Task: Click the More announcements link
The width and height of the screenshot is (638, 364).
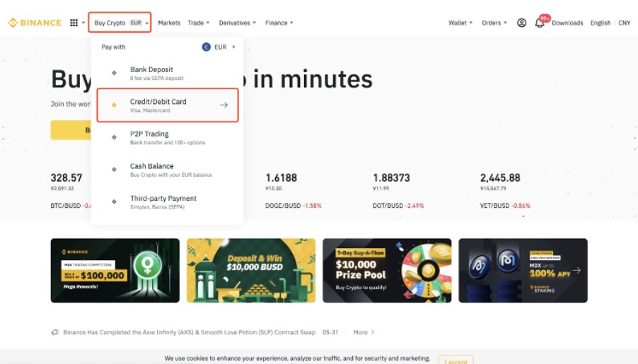Action: [x=364, y=332]
